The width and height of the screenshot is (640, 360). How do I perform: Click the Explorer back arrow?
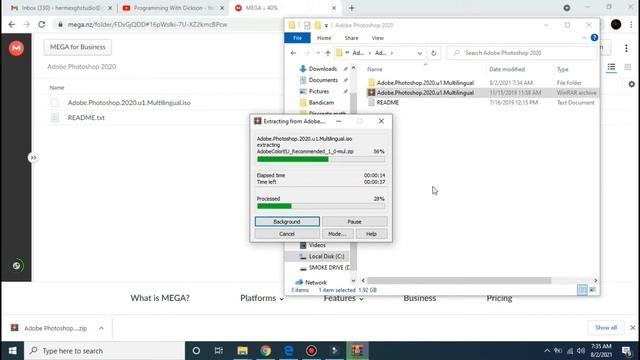[x=293, y=53]
